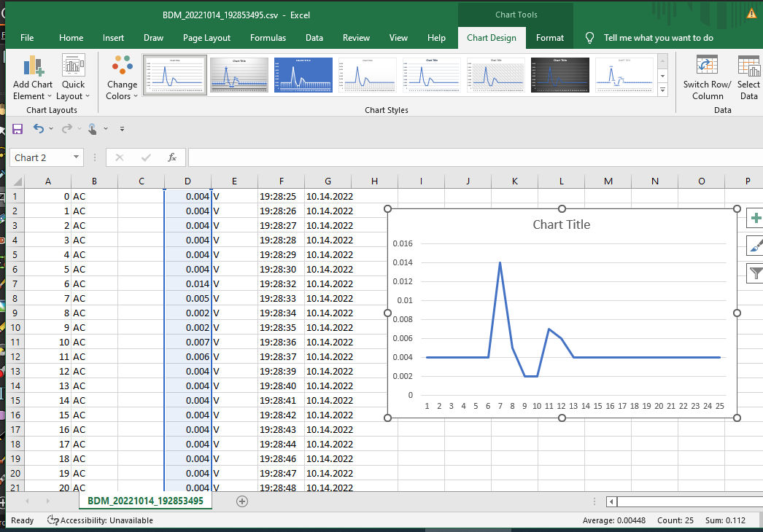Image resolution: width=763 pixels, height=532 pixels.
Task: Save the workbook with the floppy icon
Action: [18, 129]
